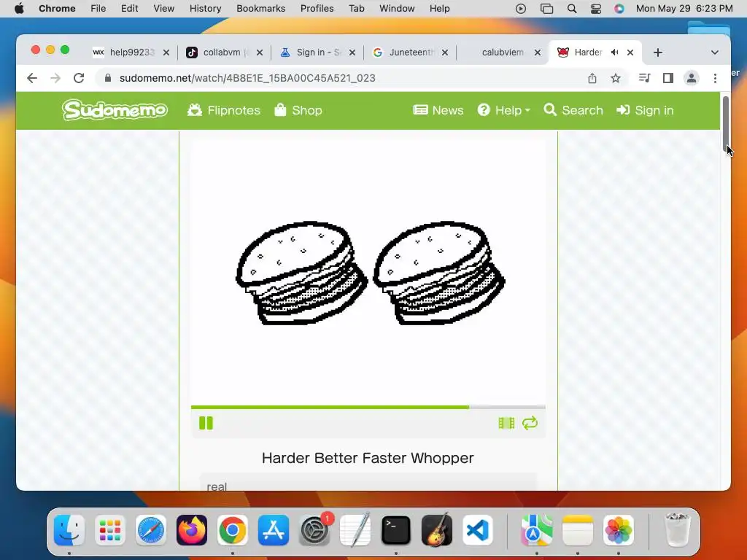Mute the Harder tab audio icon
The width and height of the screenshot is (747, 560).
coord(614,52)
